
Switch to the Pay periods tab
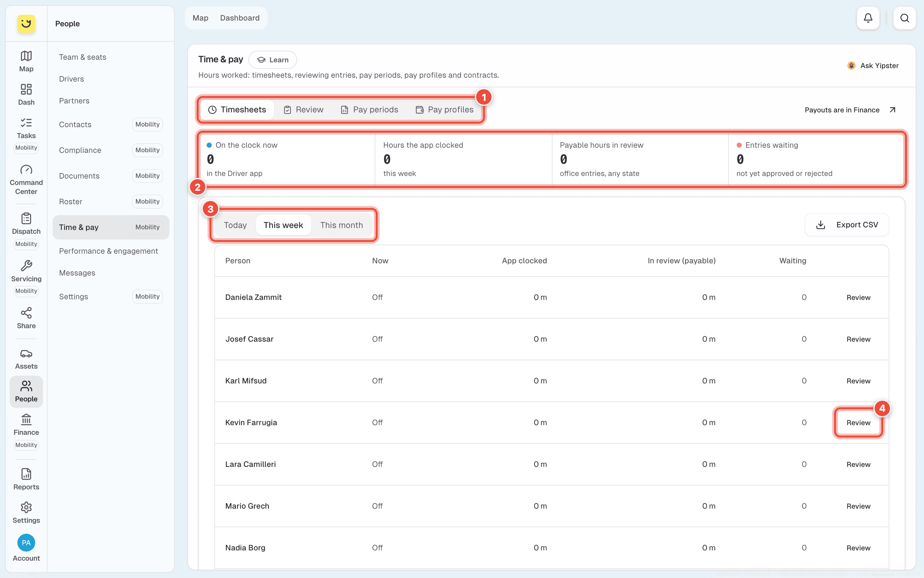click(x=369, y=110)
